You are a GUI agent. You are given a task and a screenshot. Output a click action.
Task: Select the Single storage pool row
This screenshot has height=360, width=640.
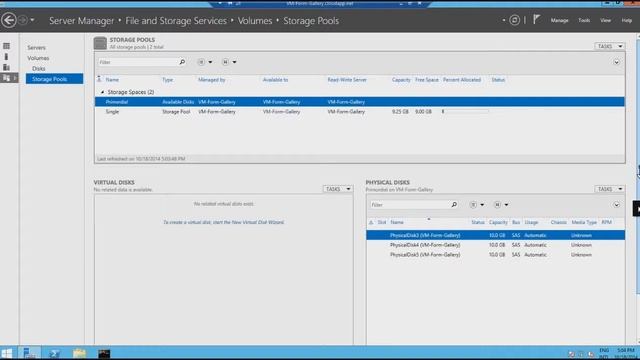[360, 111]
